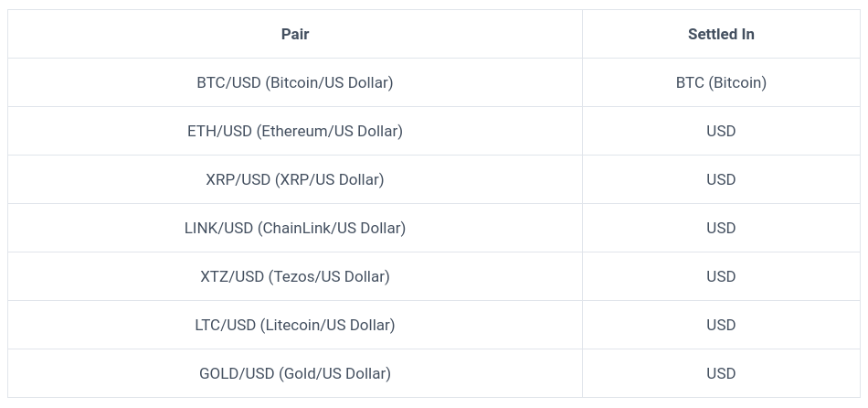Click USD in the LTC/USD row
The image size is (868, 408).
click(721, 326)
